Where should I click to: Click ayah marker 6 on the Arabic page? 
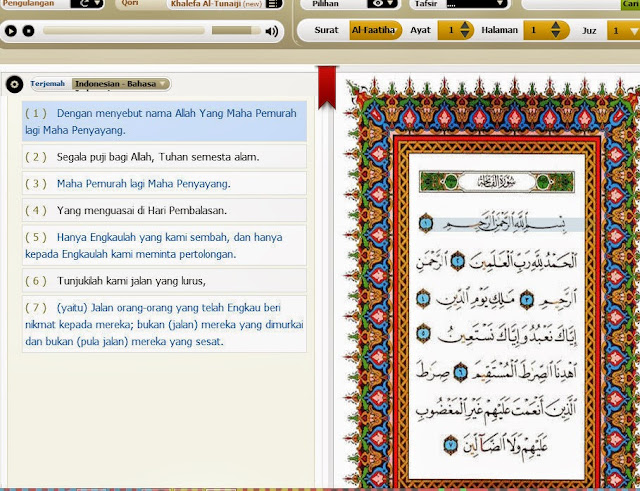click(x=460, y=372)
